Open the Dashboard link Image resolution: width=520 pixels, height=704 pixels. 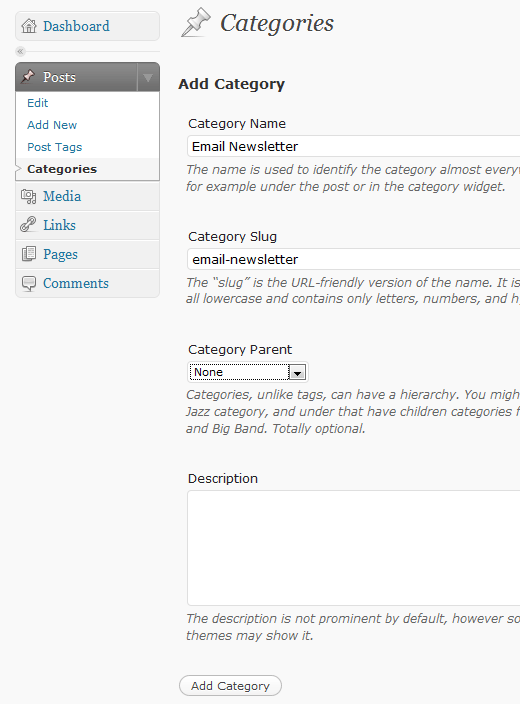[x=76, y=26]
